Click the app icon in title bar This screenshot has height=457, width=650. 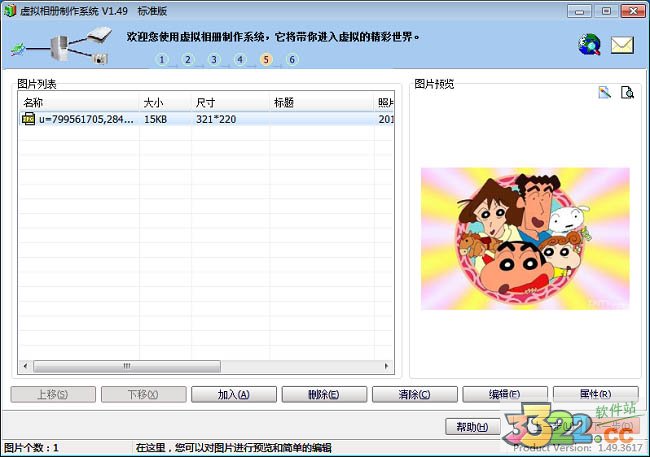pyautogui.click(x=10, y=10)
